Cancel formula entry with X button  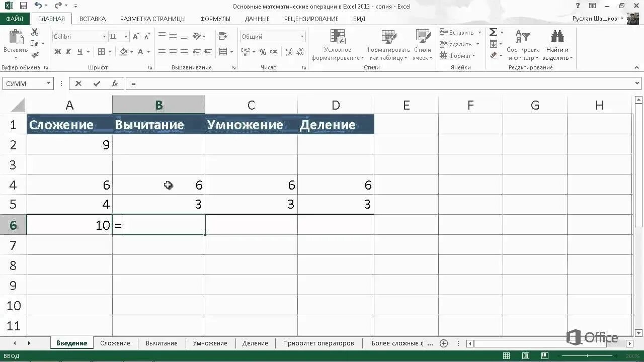click(78, 84)
